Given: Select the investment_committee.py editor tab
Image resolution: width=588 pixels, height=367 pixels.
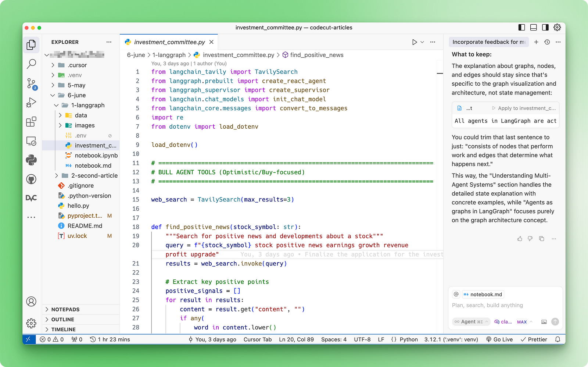Looking at the screenshot, I should click(x=169, y=42).
